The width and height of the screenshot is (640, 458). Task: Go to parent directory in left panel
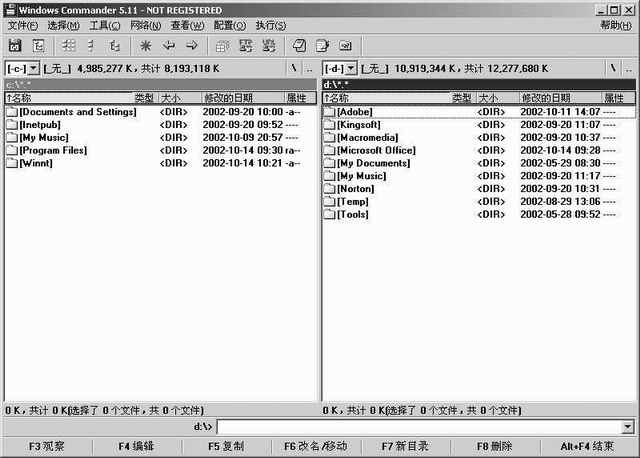(x=309, y=68)
